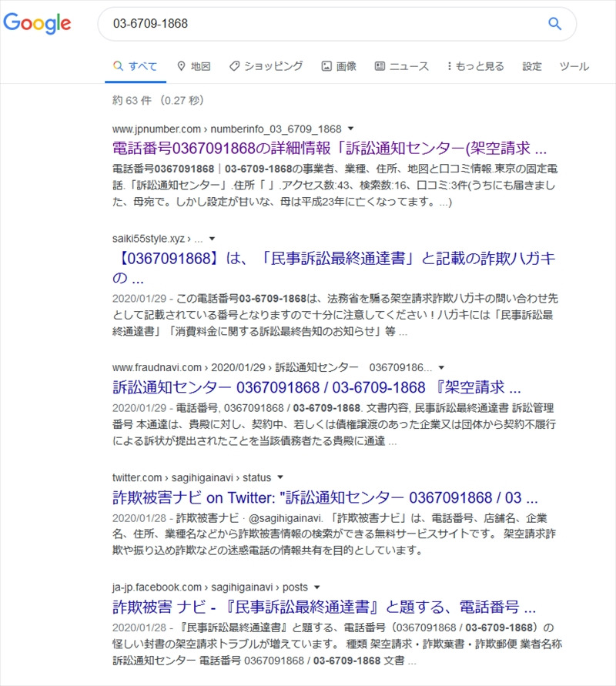Click the newspaper icon beside ニュース
Screen dimensions: 616x686
click(380, 66)
